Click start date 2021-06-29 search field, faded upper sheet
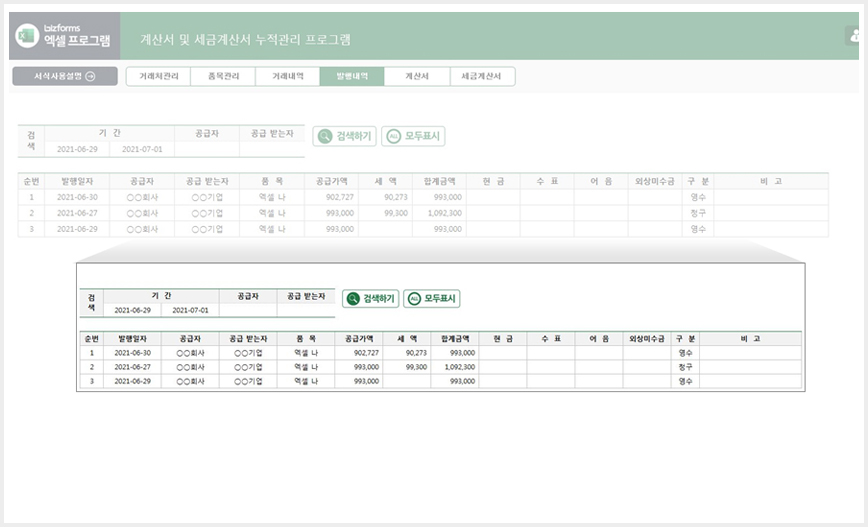The width and height of the screenshot is (868, 527). pos(77,149)
